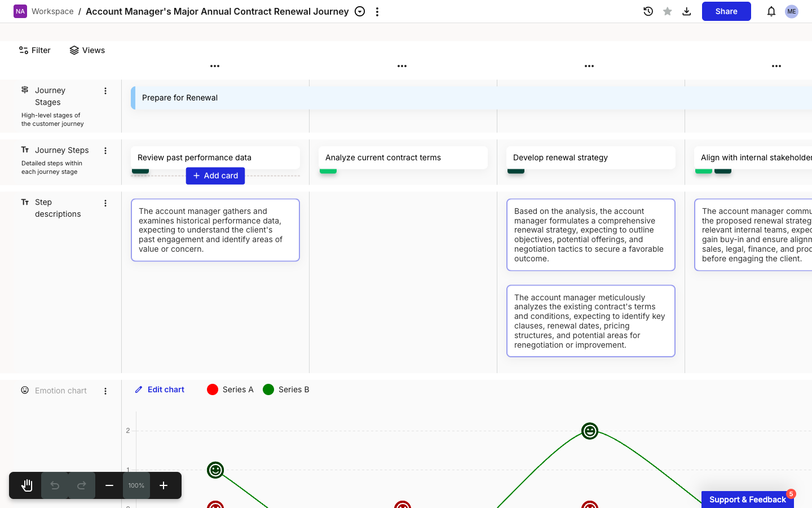This screenshot has width=812, height=508.
Task: Open Journey Stages row options menu
Action: (105, 91)
